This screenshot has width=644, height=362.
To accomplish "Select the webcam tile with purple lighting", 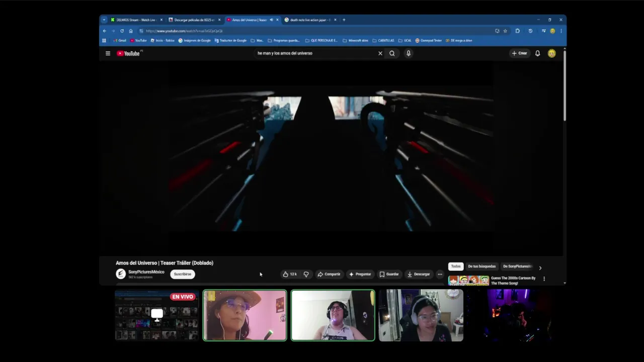I will pos(509,315).
